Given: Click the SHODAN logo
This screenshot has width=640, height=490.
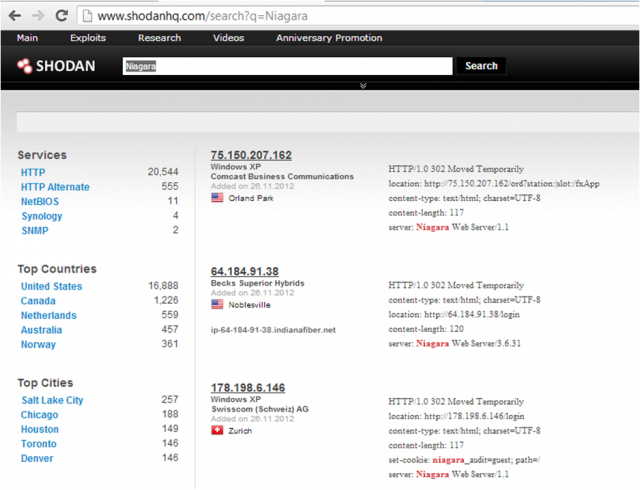Looking at the screenshot, I should (56, 66).
